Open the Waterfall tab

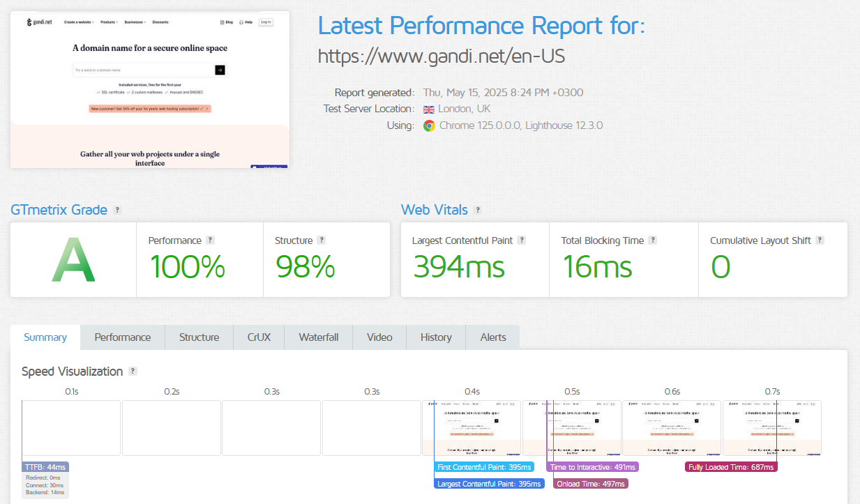[x=319, y=337]
